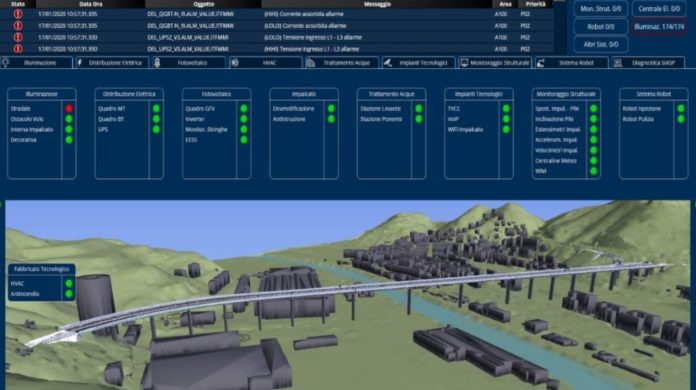The height and width of the screenshot is (390, 696).
Task: Click the alarm icon for HIHI Tensione ingresso row
Action: [18, 49]
